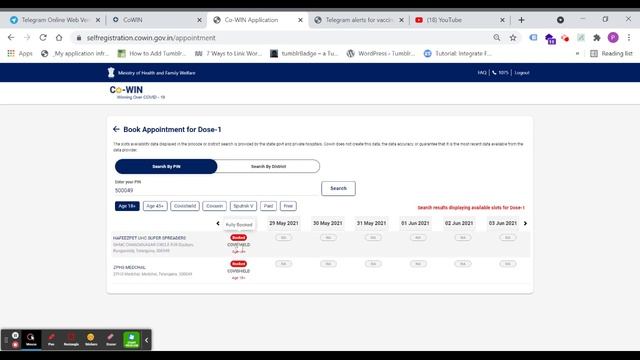This screenshot has width=640, height=360.
Task: Click the Co-WIN logo
Action: pos(136,92)
